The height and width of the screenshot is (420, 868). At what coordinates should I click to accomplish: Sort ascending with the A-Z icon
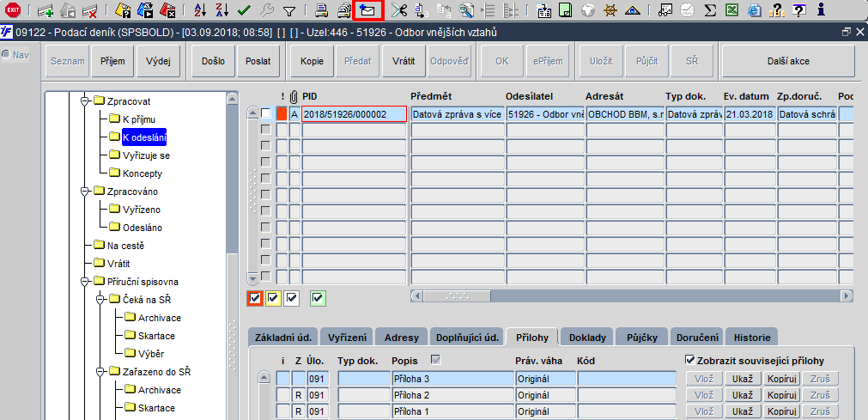coord(202,9)
